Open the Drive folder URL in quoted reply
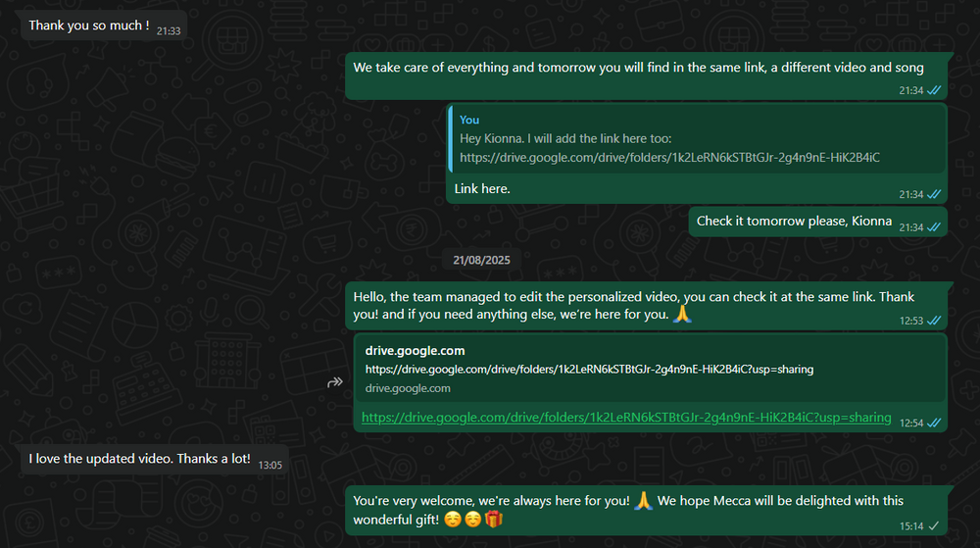 [669, 157]
